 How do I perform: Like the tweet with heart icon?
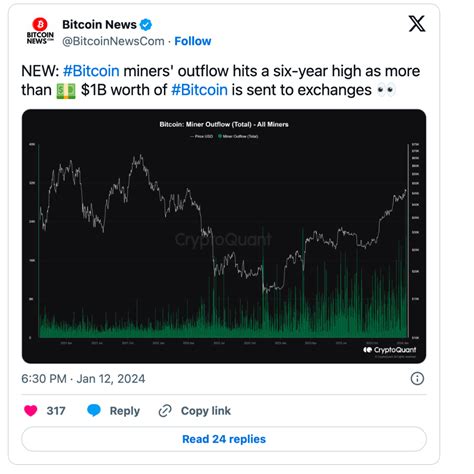(31, 410)
